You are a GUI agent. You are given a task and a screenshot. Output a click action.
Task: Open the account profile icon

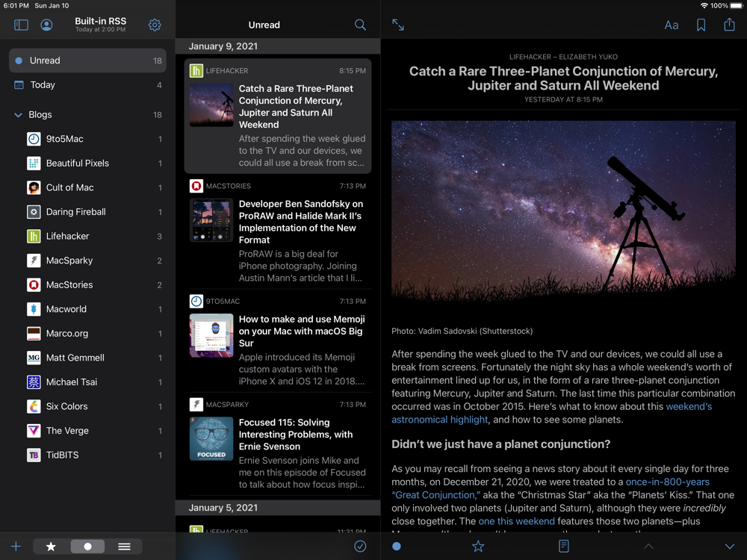point(46,25)
